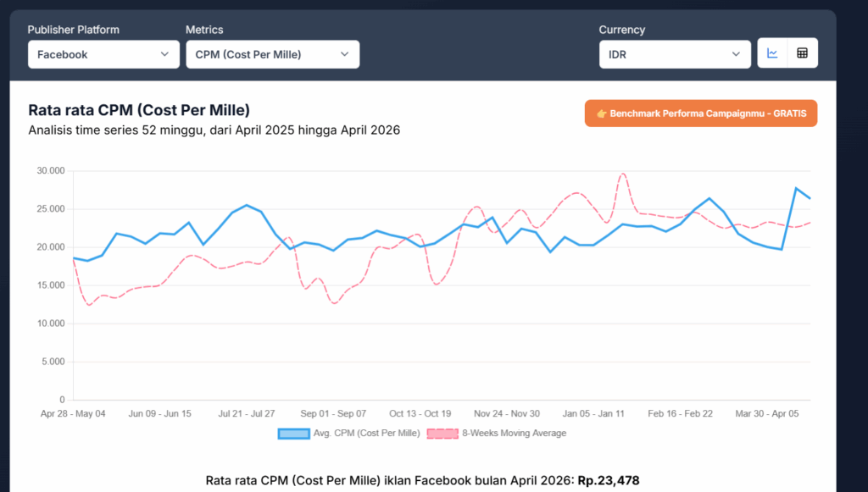Click the Benchmark Performa Campaignmu GRATIS button
This screenshot has width=868, height=492.
pyautogui.click(x=700, y=113)
